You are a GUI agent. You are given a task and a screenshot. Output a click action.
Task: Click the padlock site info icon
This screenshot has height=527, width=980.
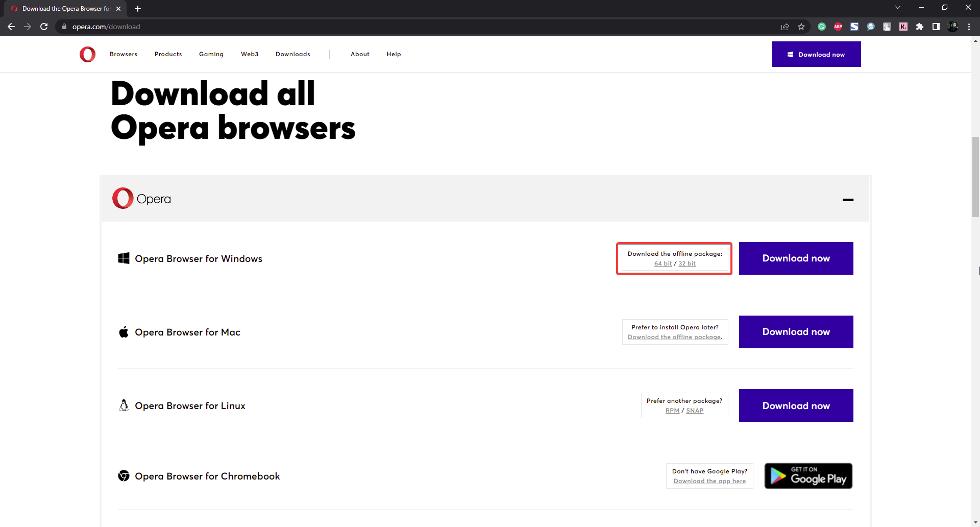click(x=64, y=27)
